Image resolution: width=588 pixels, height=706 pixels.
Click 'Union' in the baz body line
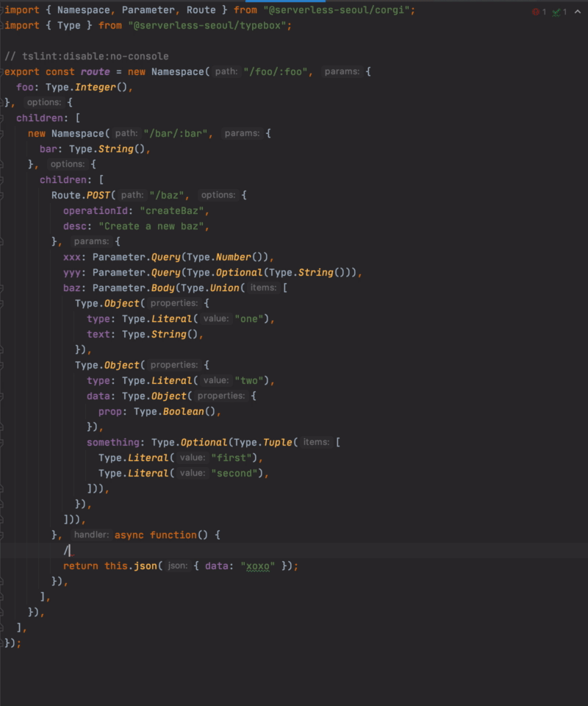pos(224,288)
